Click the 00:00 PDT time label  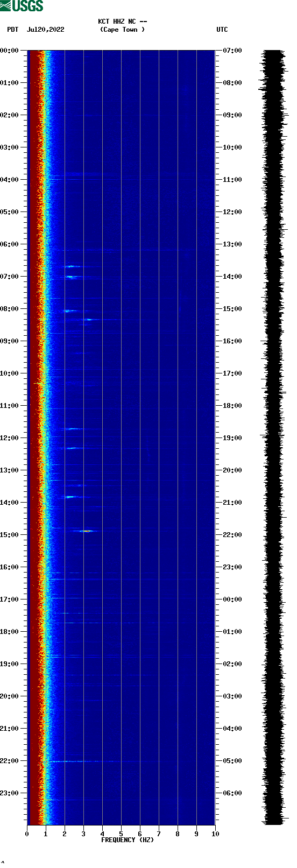(x=9, y=51)
